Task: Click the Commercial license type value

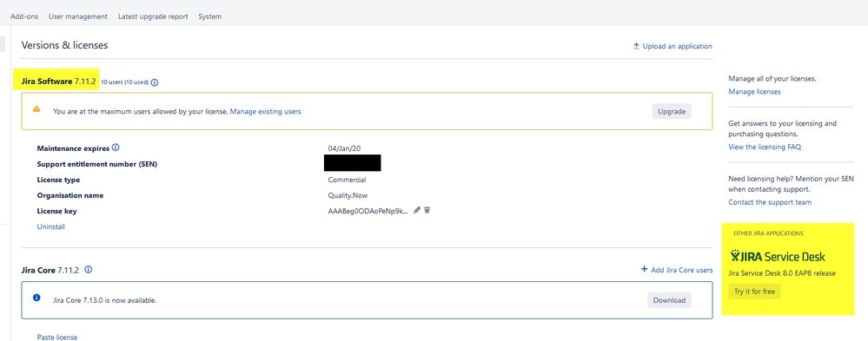Action: point(347,180)
